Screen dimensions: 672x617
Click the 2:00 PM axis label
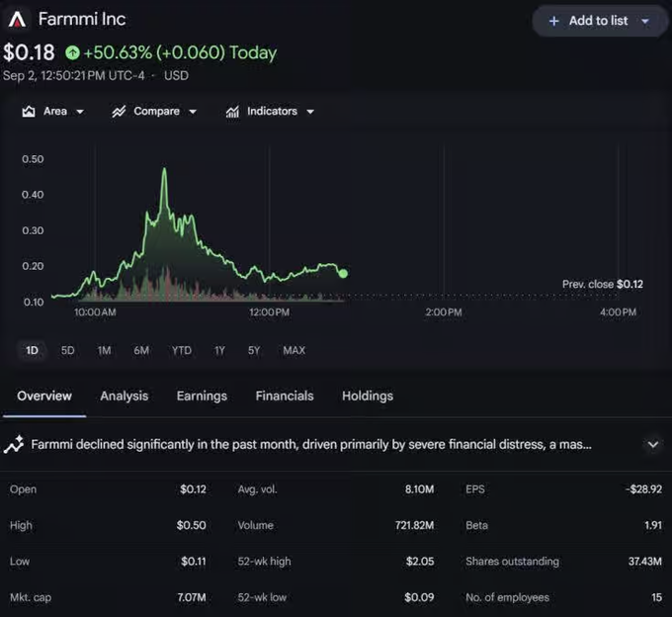(444, 312)
